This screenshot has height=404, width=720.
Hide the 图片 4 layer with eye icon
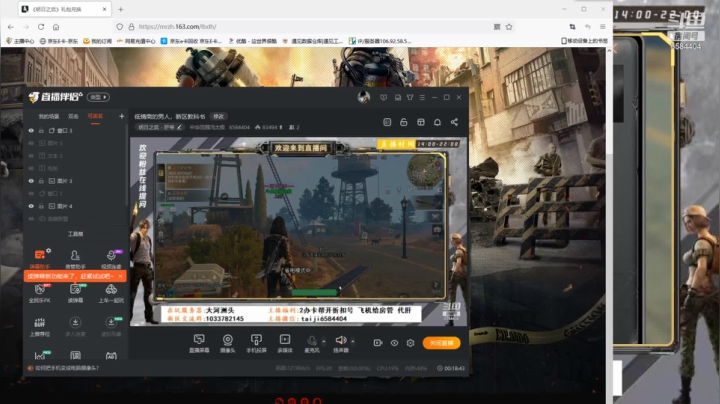(31, 206)
